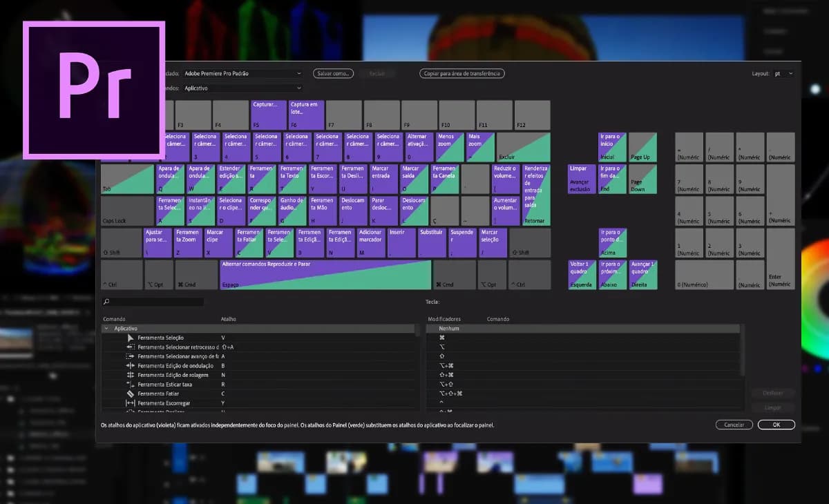
Task: Select the Marcar entrada I key
Action: [384, 179]
